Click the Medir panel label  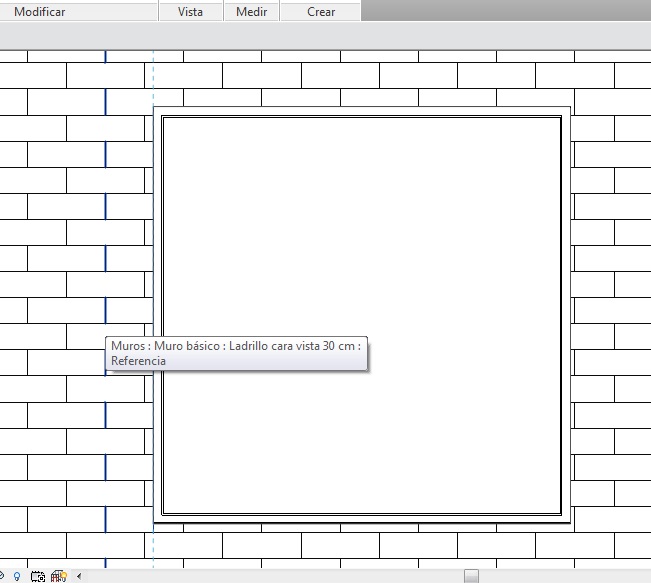pos(251,12)
